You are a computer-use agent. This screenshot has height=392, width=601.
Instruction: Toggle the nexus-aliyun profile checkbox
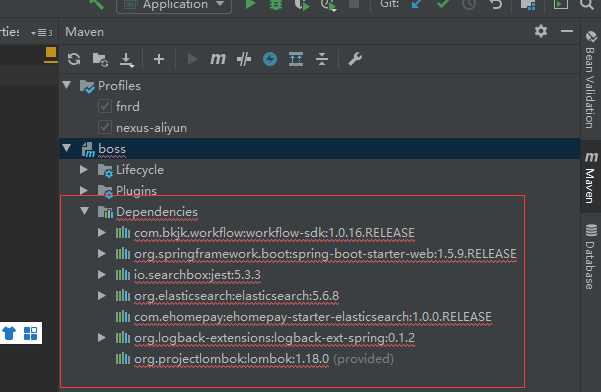105,127
